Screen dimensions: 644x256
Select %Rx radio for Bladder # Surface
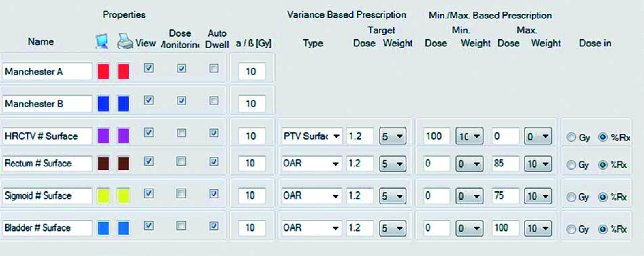602,229
